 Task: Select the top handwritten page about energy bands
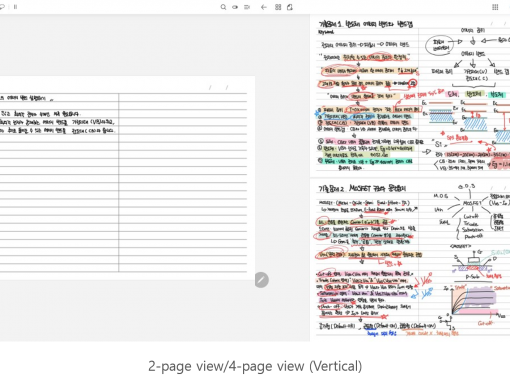pos(410,96)
